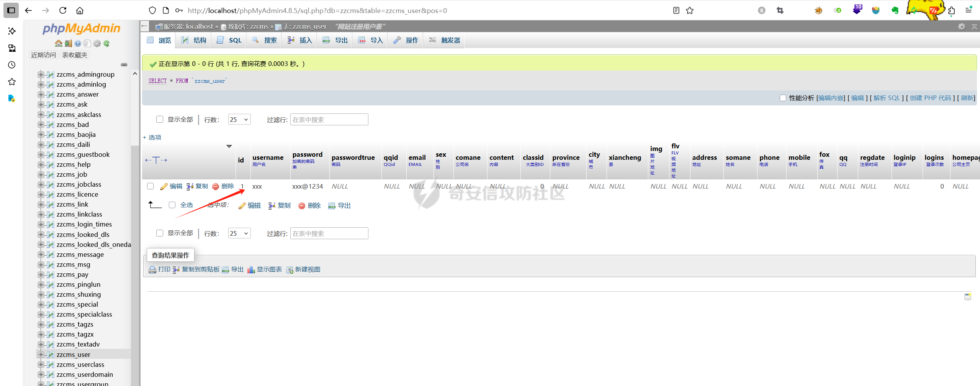Expand the zzcms_answer tree node
This screenshot has height=386, width=980.
(41, 94)
